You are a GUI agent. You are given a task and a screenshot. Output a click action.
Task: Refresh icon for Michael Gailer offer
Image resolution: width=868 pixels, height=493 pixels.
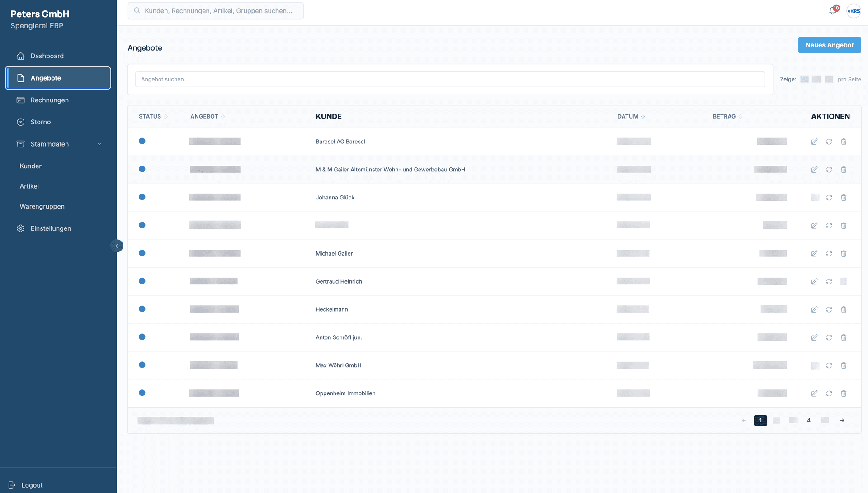pyautogui.click(x=829, y=254)
